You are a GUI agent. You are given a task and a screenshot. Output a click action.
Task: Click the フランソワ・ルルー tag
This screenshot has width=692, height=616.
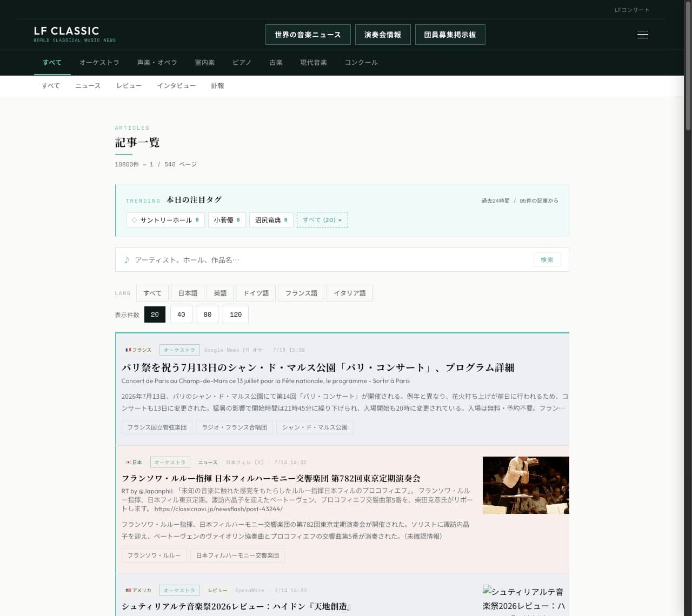(154, 555)
